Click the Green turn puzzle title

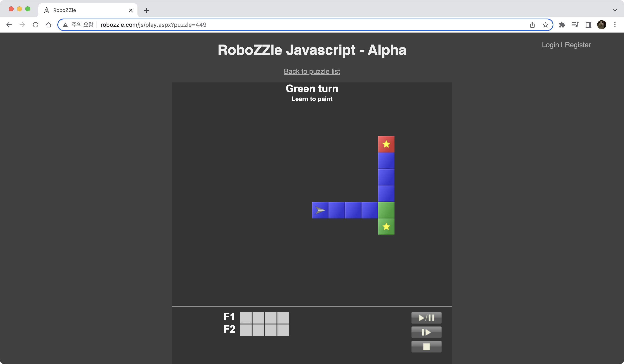[312, 89]
